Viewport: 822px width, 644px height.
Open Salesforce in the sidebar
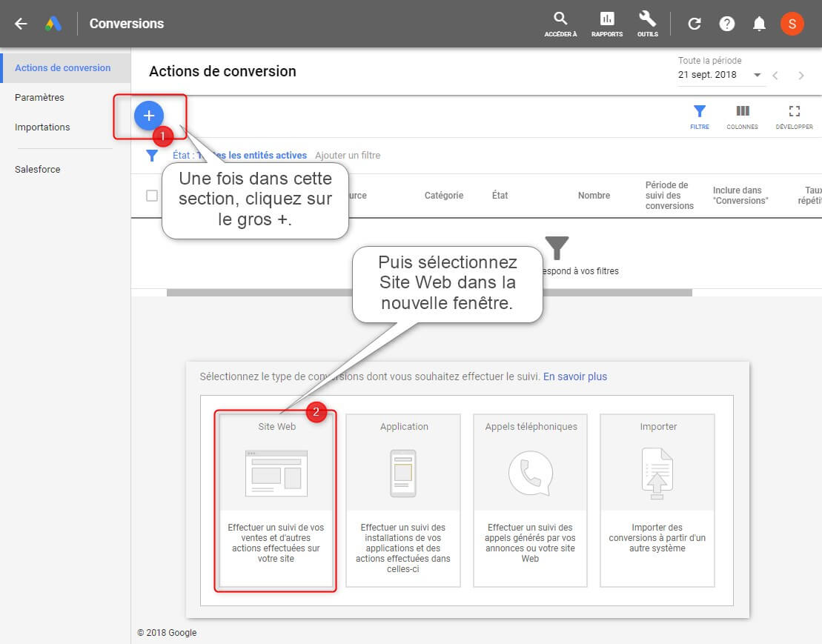tap(38, 169)
